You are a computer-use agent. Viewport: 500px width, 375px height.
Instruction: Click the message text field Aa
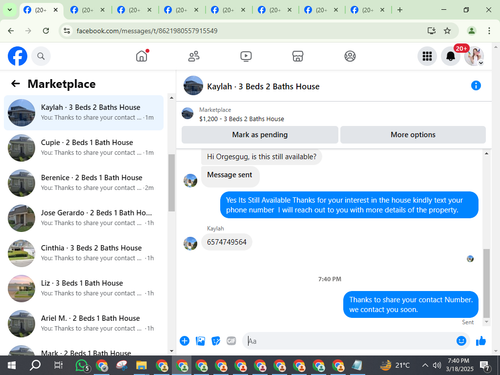coord(349,341)
